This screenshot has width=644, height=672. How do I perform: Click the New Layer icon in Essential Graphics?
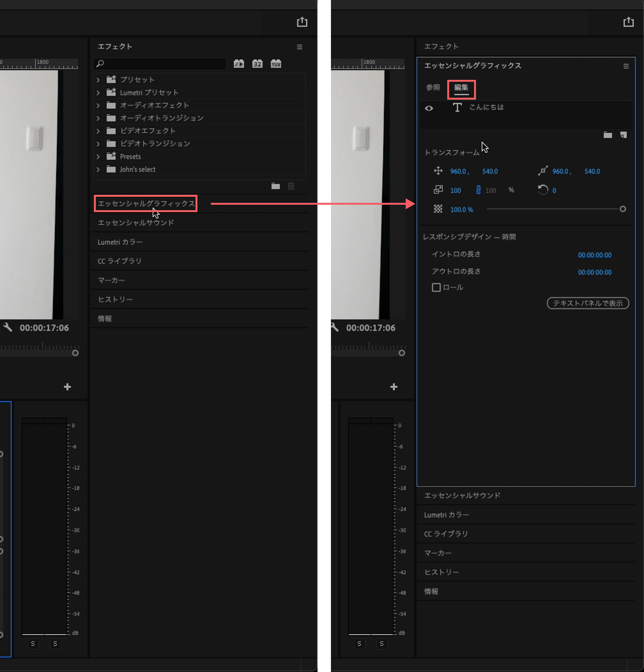[x=623, y=135]
